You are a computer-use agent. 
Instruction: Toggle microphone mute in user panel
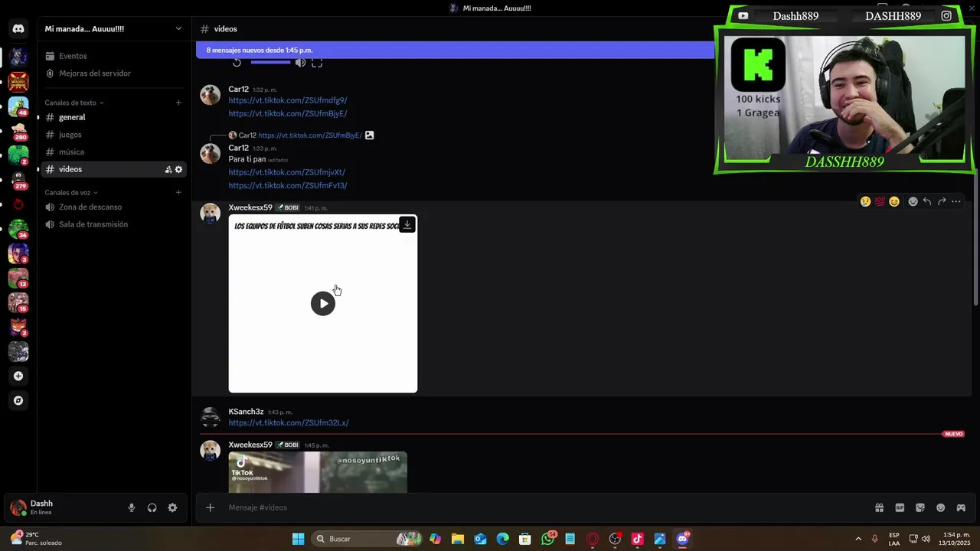click(132, 507)
